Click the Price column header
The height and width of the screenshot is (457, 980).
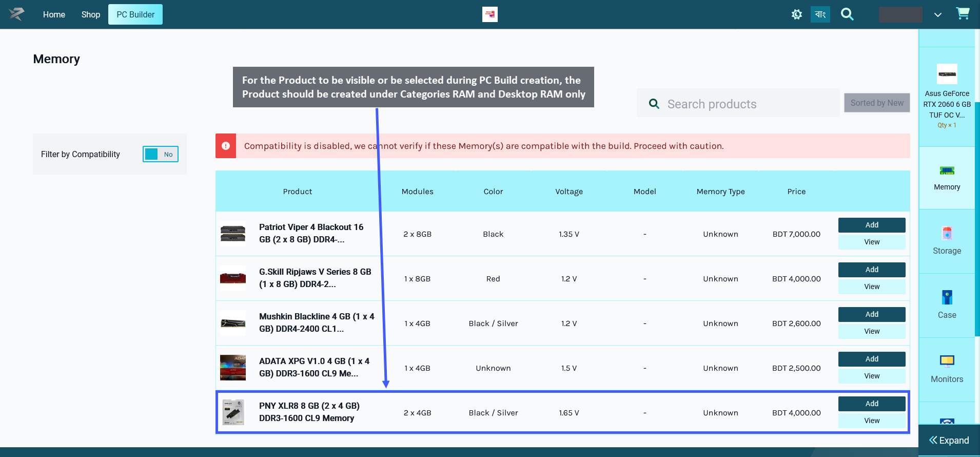tap(796, 192)
